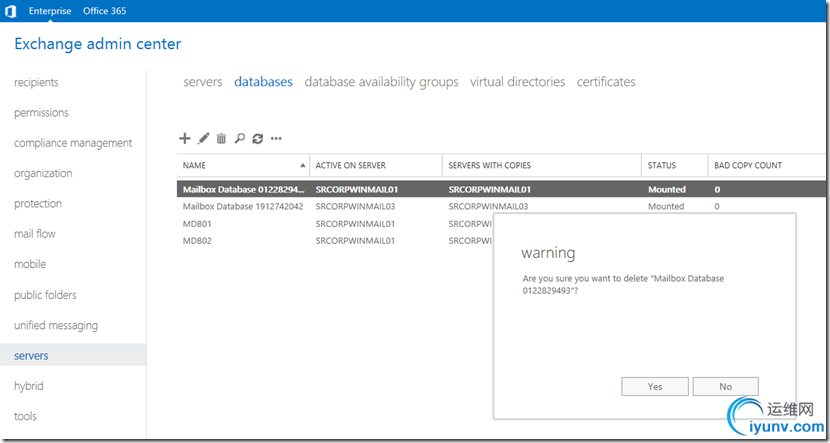Go to virtual directories tab
Screen dimensions: 830x443
(518, 82)
